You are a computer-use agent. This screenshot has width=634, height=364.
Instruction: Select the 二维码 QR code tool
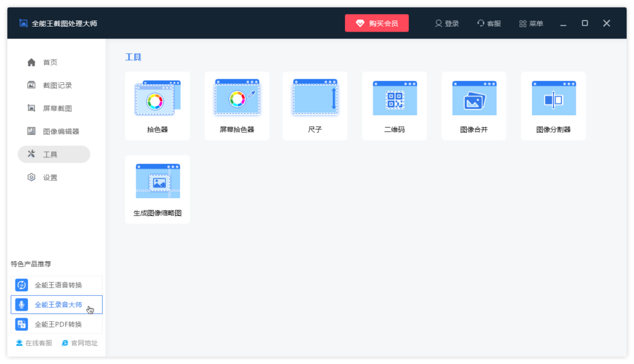(x=394, y=105)
